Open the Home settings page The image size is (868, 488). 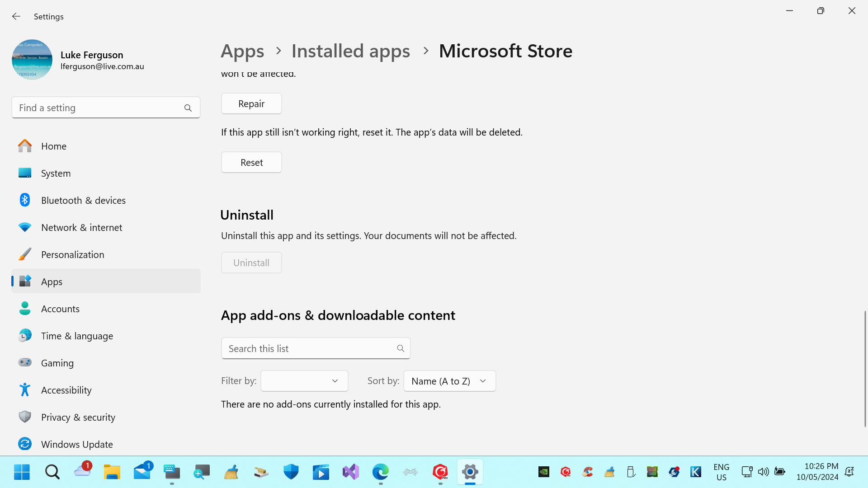coord(106,146)
